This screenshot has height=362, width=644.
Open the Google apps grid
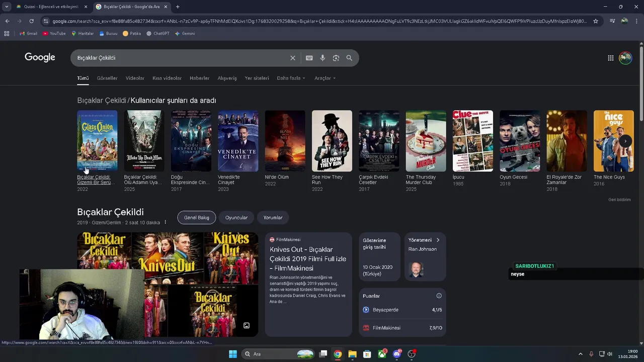tap(611, 58)
